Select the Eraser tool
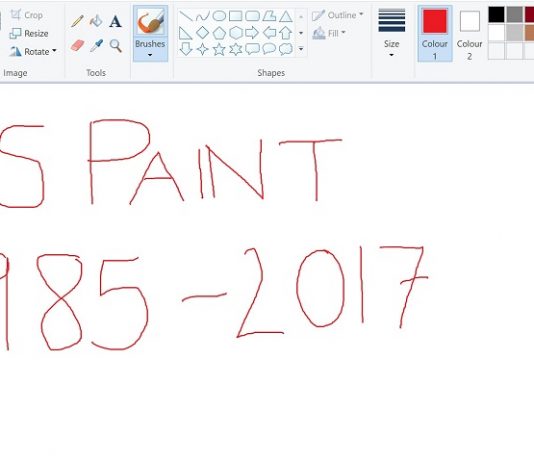534x462 pixels. pos(78,45)
